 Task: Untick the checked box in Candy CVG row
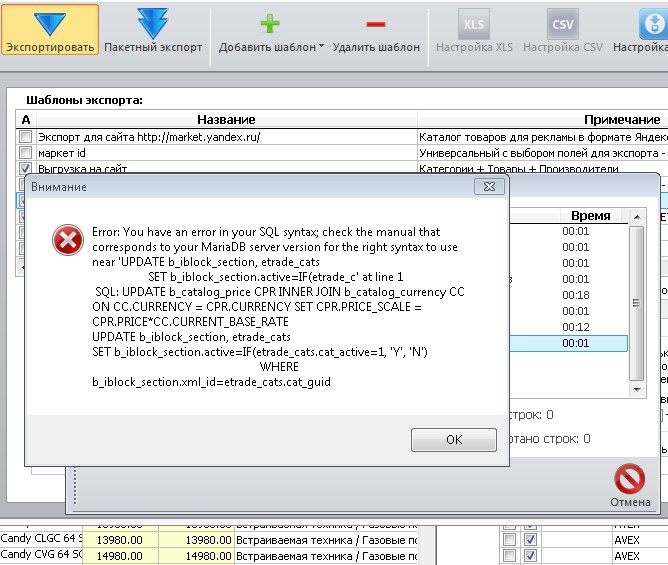coord(530,556)
